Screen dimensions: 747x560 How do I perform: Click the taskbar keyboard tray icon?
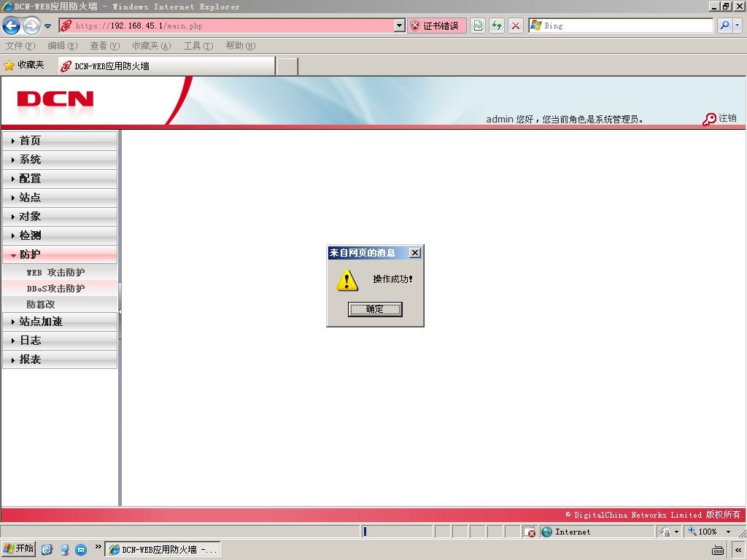pos(718,550)
